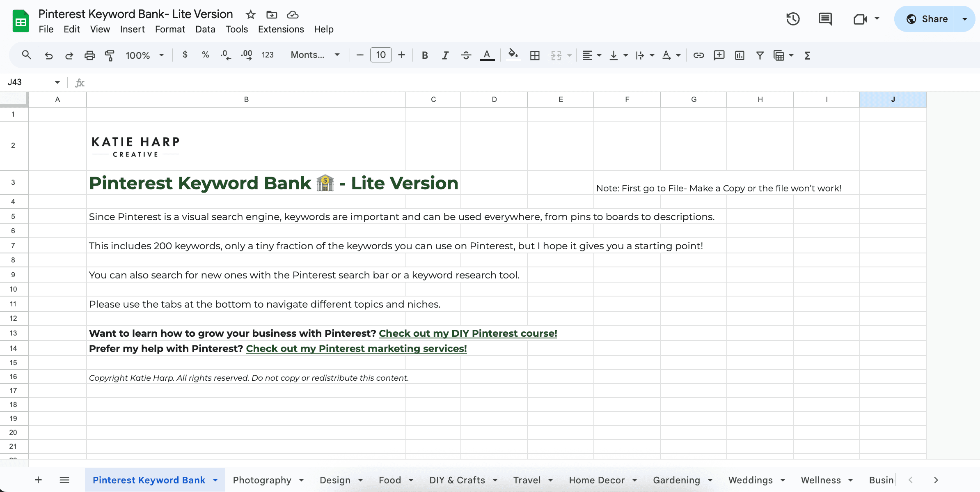Viewport: 980px width, 492px height.
Task: Star this document
Action: pyautogui.click(x=250, y=15)
